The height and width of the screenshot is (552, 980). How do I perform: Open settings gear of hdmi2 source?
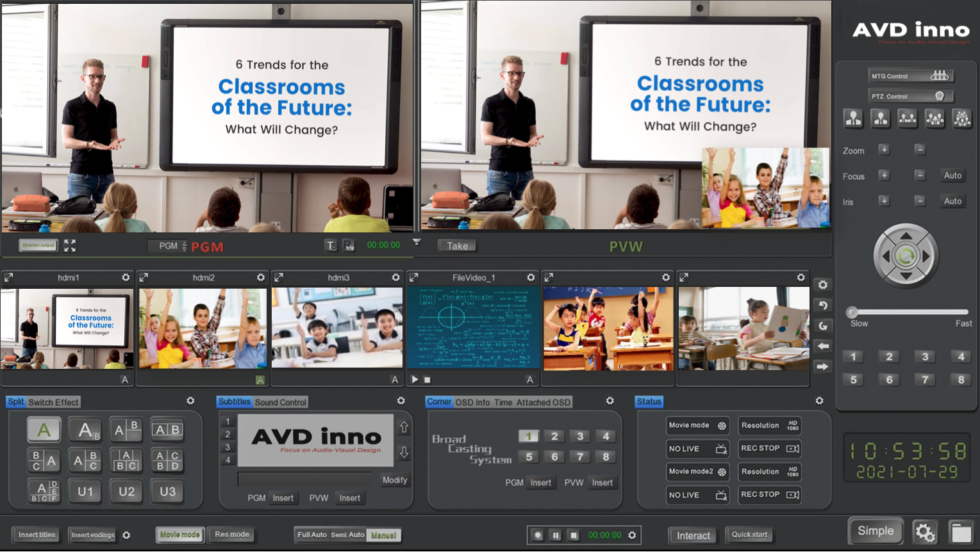click(261, 277)
